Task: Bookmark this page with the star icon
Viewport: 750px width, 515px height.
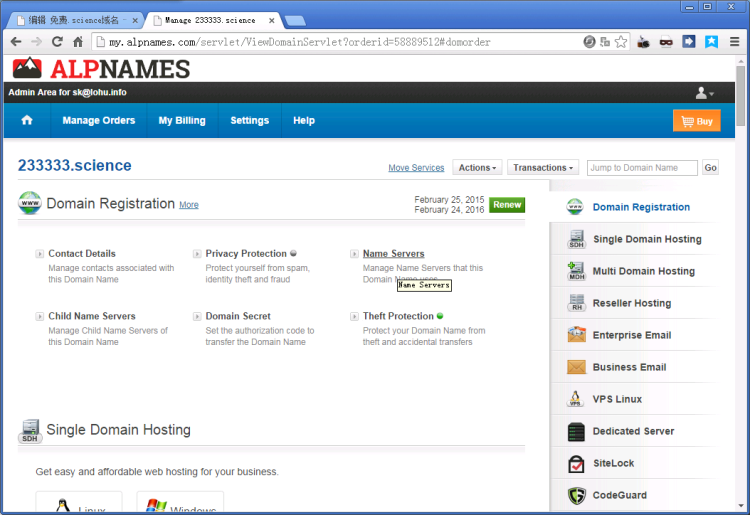Action: (x=621, y=42)
